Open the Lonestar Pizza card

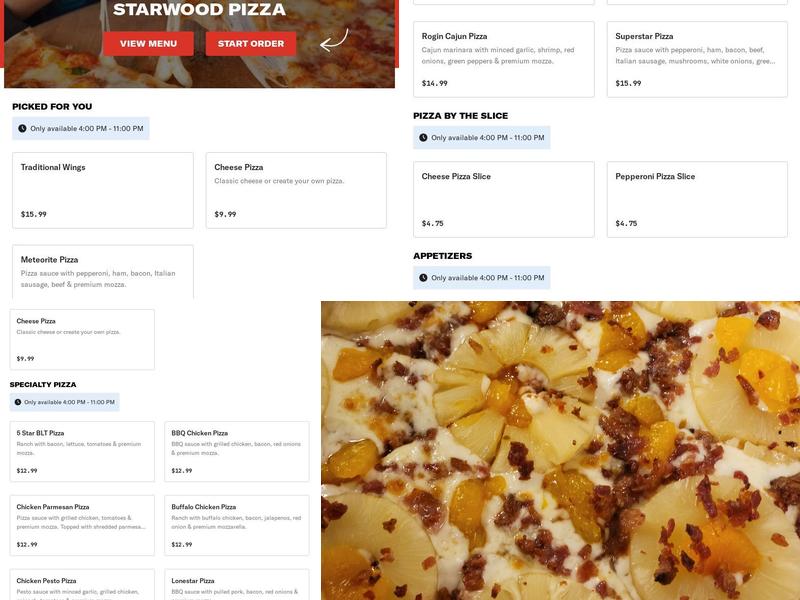coord(237,585)
